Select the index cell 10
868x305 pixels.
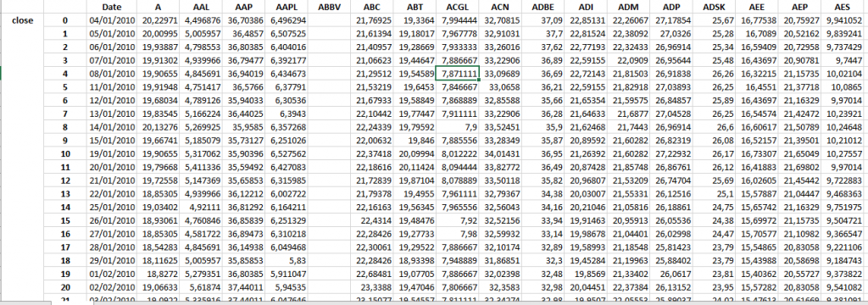point(65,153)
